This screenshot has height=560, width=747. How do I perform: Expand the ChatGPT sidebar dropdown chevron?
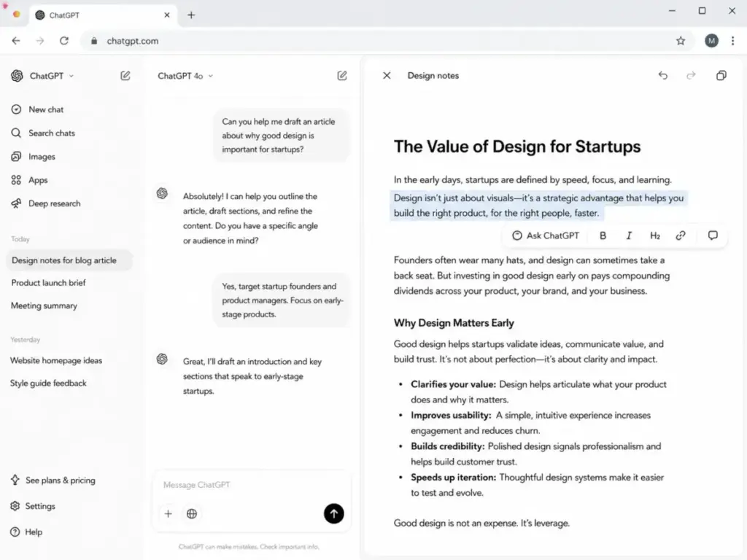click(71, 76)
